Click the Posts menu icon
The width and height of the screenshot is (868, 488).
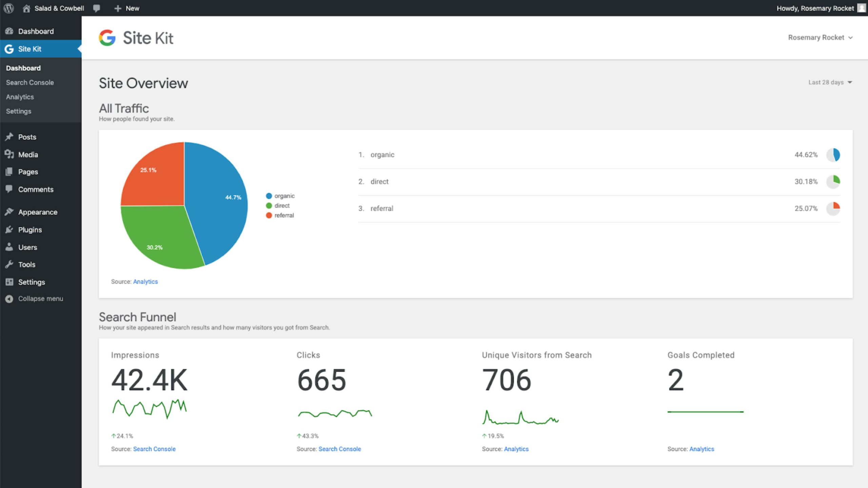tap(9, 137)
